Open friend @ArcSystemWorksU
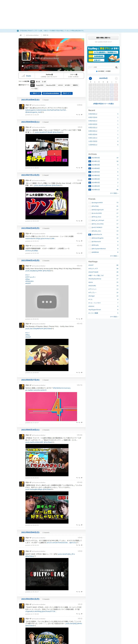This screenshot has height=644, width=138. (x=98, y=249)
